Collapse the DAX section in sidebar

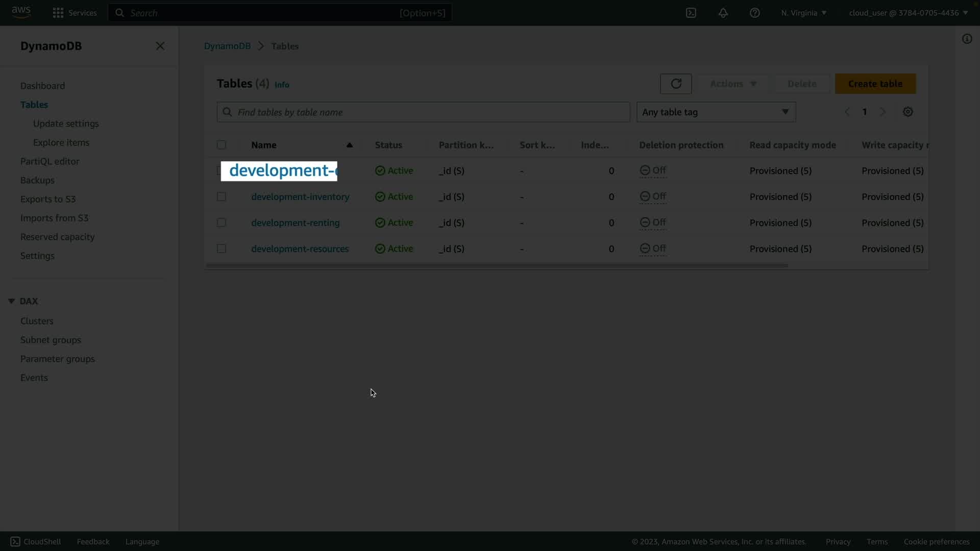[11, 301]
